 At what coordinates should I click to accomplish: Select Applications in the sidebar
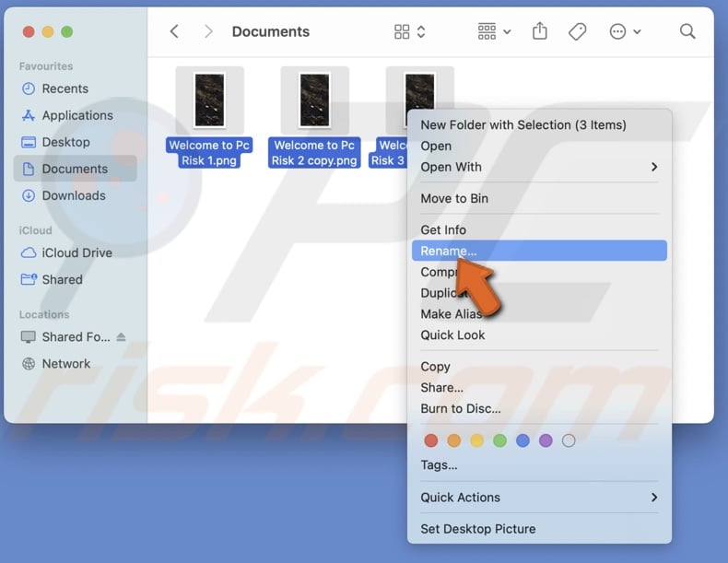point(76,115)
